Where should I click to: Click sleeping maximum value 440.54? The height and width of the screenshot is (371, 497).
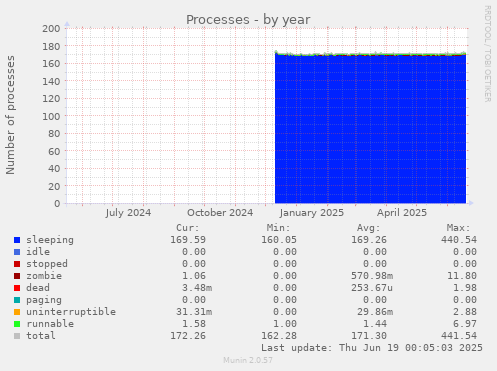pos(459,240)
